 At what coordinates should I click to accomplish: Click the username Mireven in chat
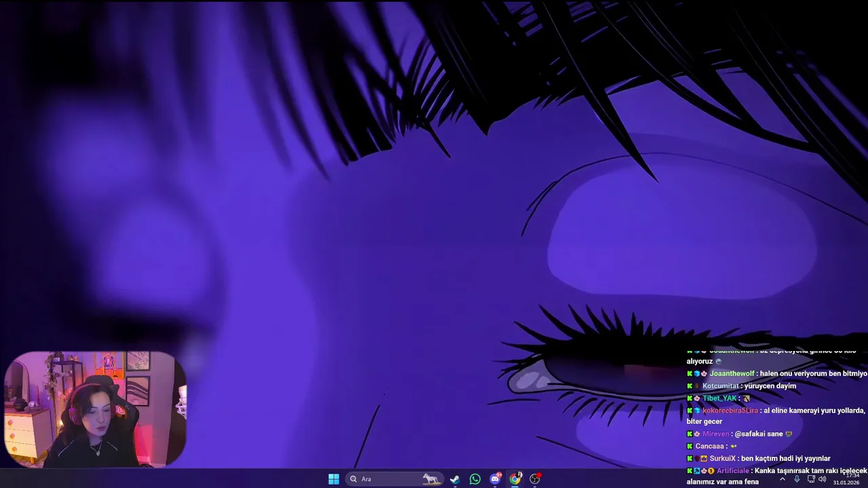coord(715,434)
